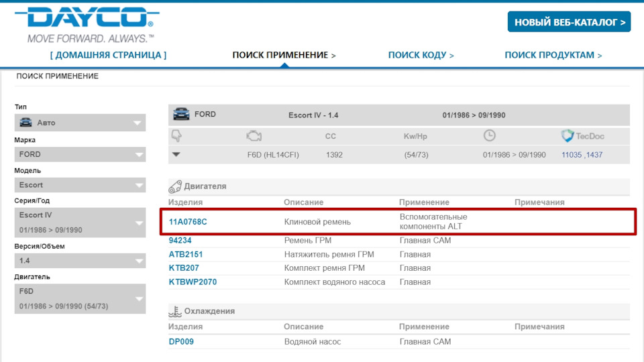Open the Серия/Год dropdown showing Escort IV
The image size is (644, 362).
tap(80, 223)
